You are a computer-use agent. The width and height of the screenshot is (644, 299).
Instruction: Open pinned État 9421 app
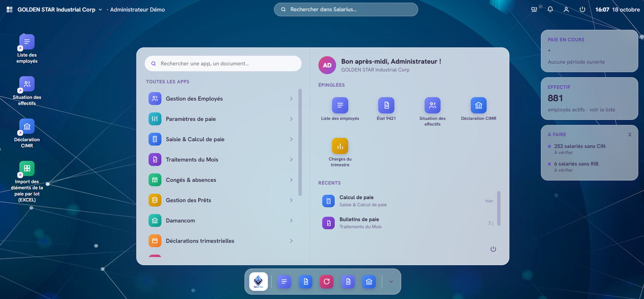(386, 109)
